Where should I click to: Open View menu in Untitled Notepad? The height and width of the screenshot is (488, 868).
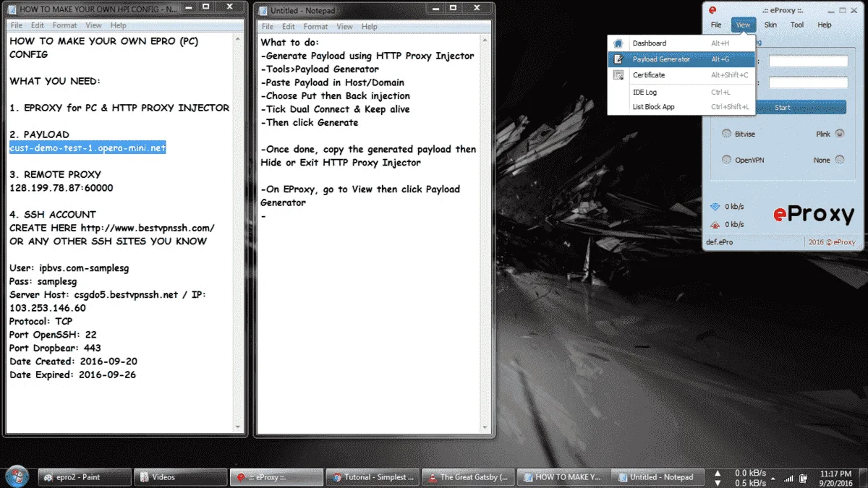345,27
